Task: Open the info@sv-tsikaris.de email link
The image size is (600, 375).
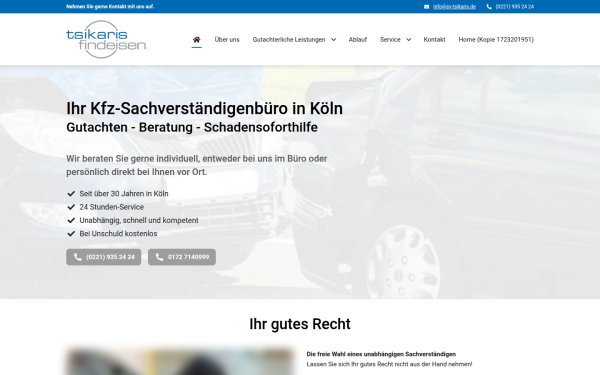Action: tap(454, 7)
